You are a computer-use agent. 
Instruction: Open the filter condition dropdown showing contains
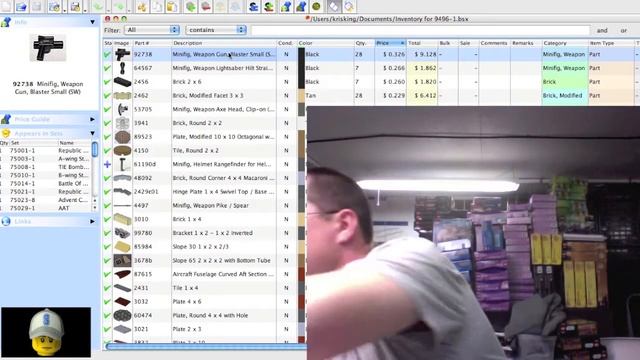(x=216, y=30)
